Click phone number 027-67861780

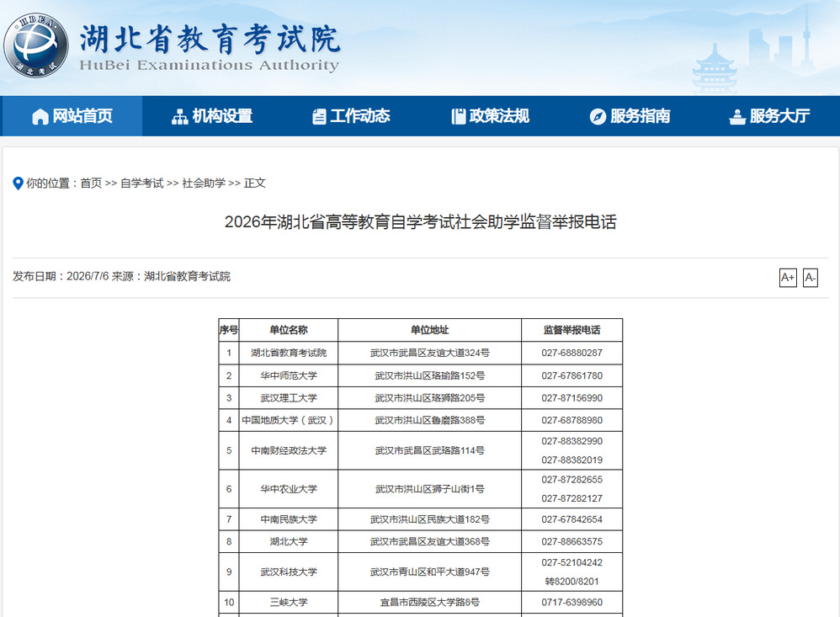click(572, 376)
